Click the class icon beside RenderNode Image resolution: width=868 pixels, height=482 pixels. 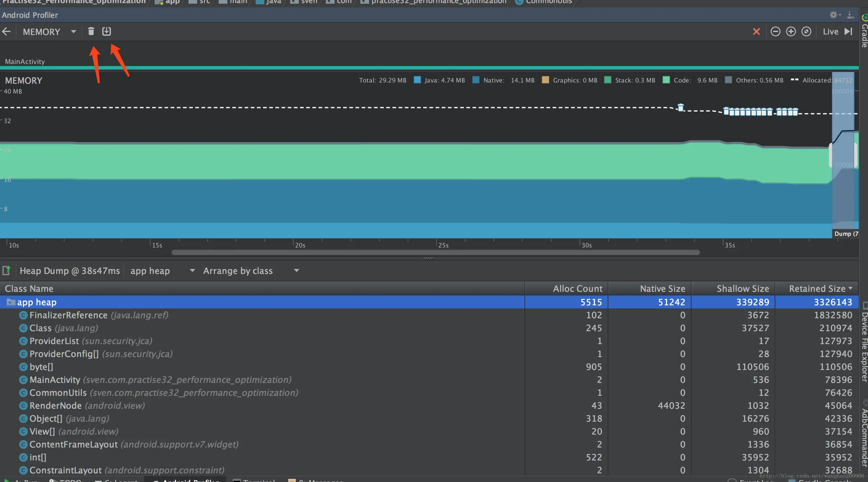click(x=23, y=406)
